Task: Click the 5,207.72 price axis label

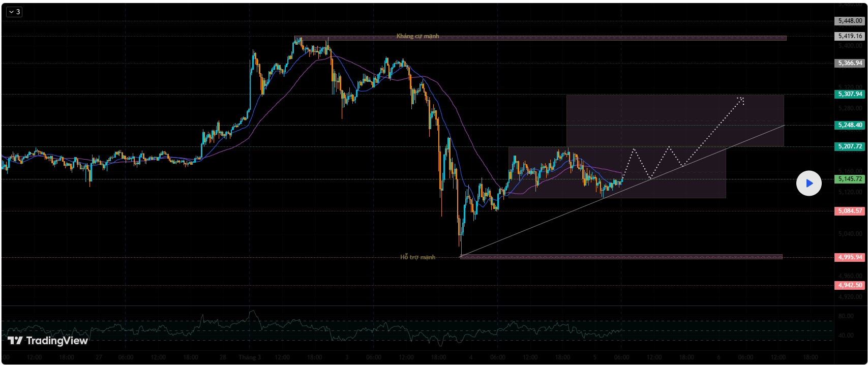Action: (850, 146)
